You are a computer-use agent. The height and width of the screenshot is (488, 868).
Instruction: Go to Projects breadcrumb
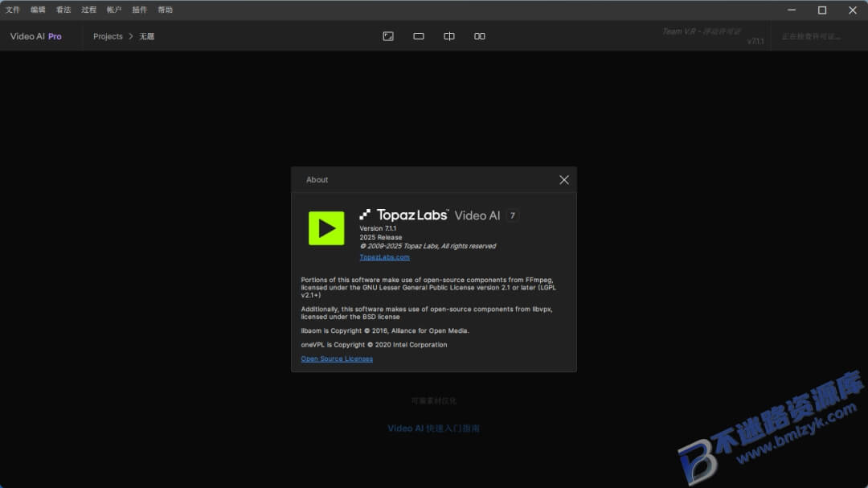108,36
